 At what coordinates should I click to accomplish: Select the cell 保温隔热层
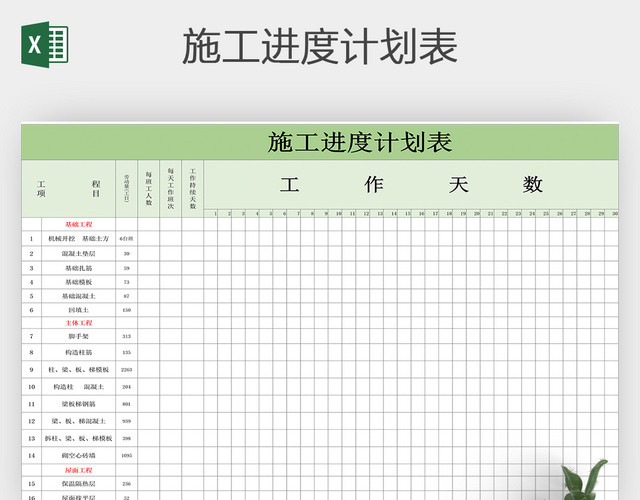pos(79,484)
